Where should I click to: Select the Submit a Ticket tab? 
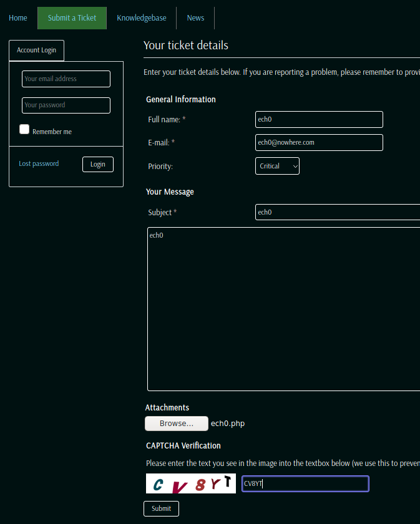72,18
